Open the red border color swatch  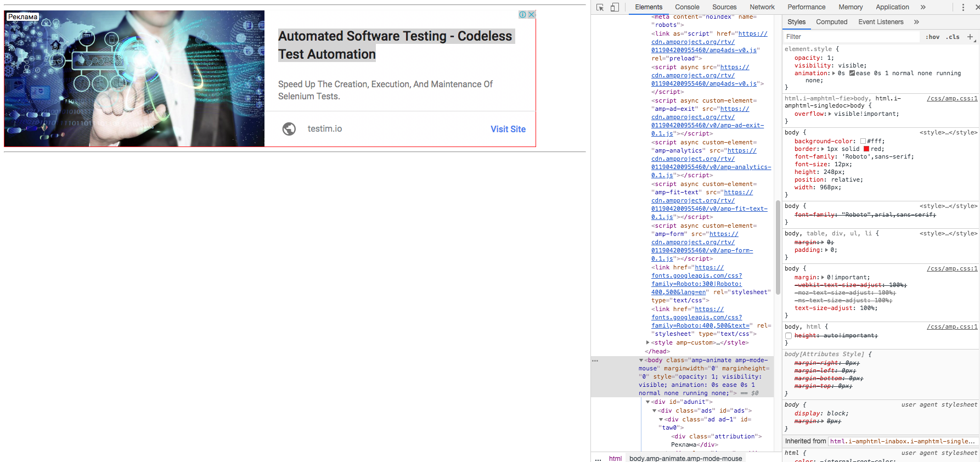pyautogui.click(x=866, y=149)
